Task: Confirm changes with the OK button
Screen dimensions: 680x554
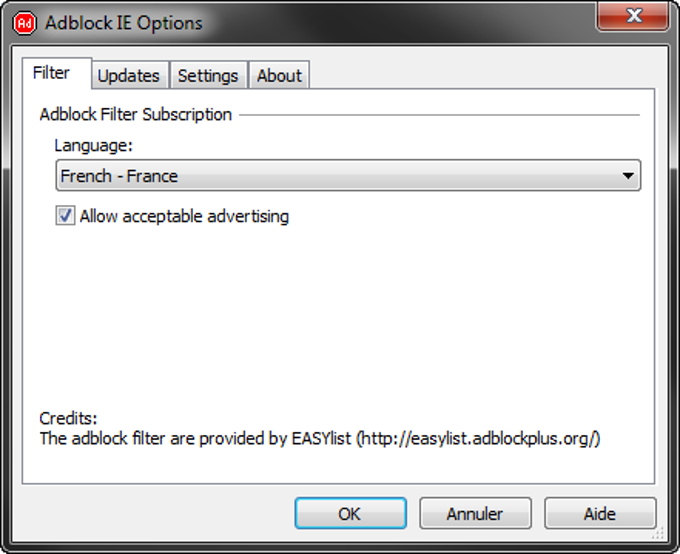Action: 350,513
